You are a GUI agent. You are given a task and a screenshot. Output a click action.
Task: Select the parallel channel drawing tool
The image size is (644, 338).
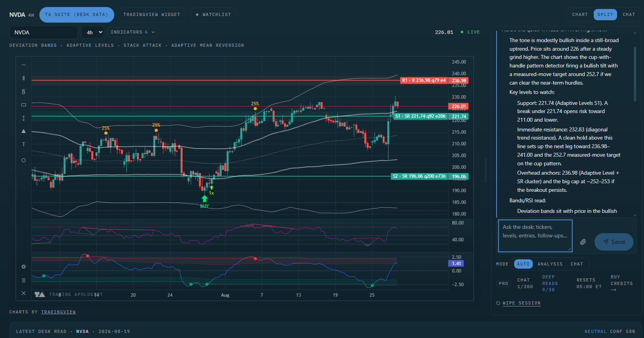(x=23, y=78)
